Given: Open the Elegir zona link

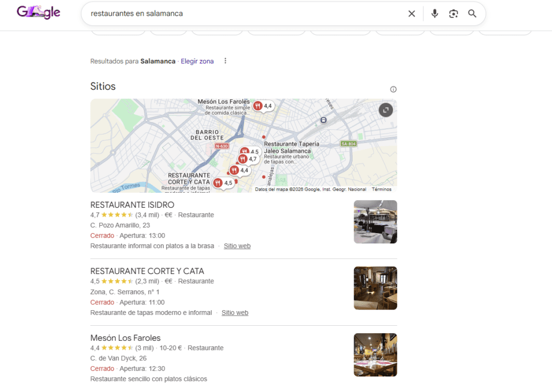Looking at the screenshot, I should (x=197, y=61).
